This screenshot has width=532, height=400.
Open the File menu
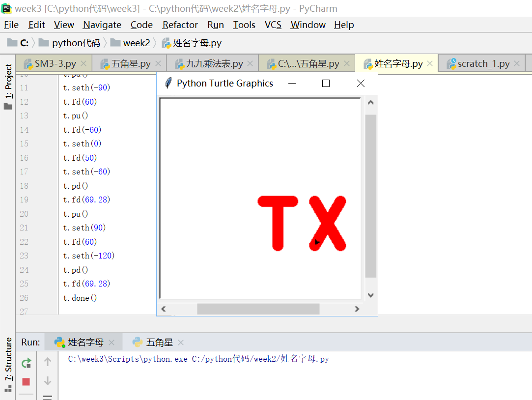11,25
